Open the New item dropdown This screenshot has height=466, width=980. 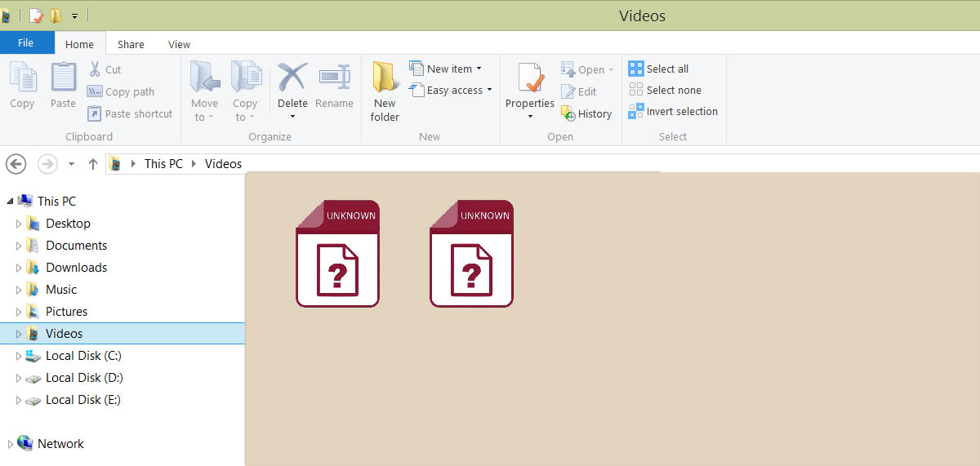[479, 69]
